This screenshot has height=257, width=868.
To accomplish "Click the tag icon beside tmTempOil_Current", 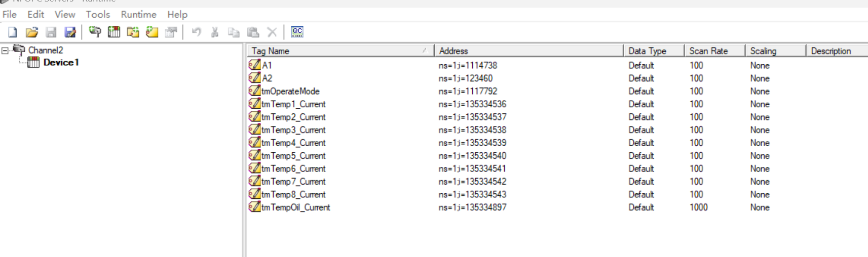I will [254, 207].
